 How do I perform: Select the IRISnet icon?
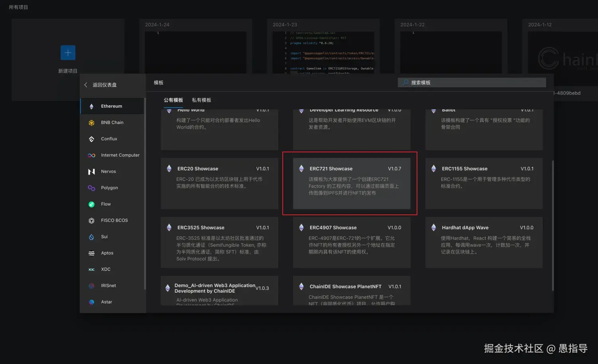click(91, 286)
